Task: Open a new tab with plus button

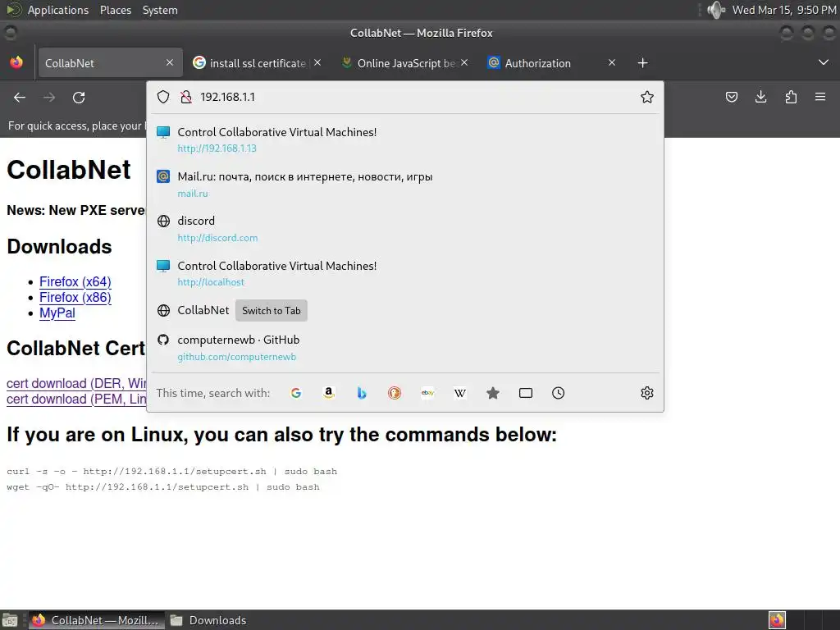Action: coord(643,63)
